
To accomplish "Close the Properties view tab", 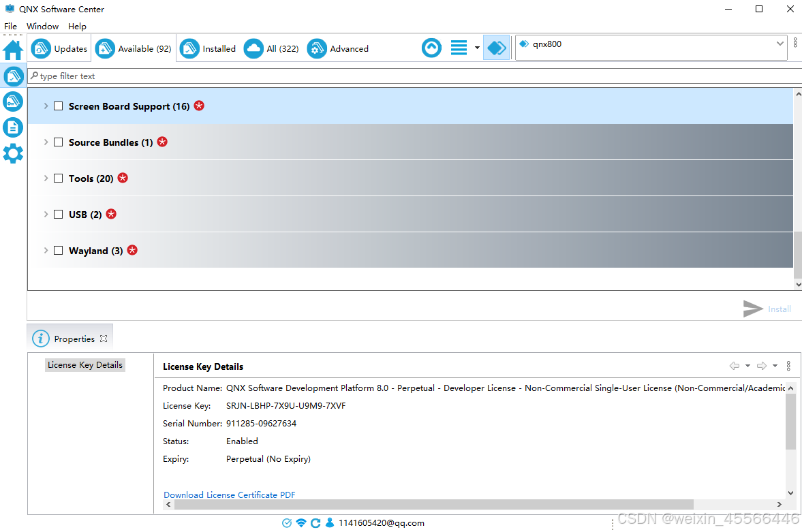I will point(104,339).
